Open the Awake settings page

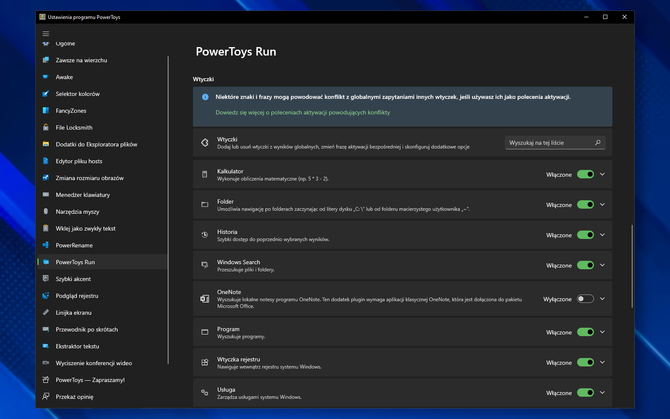pos(103,77)
